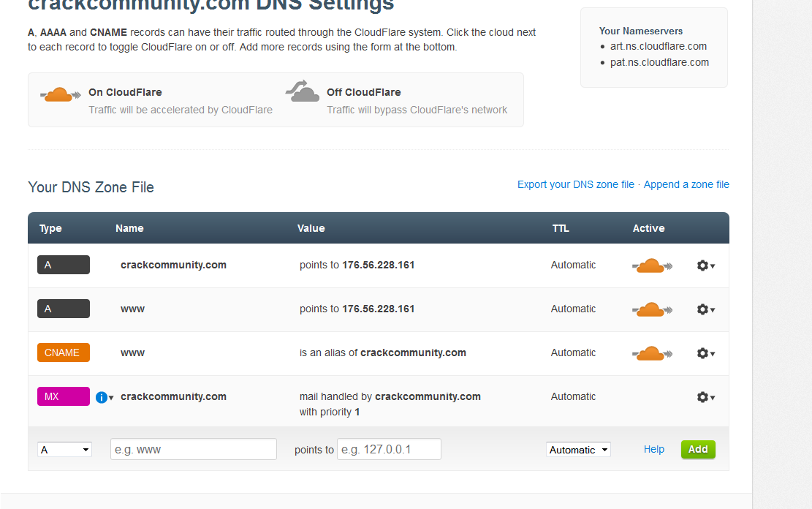Click name crackcommunity.com in first A record
This screenshot has width=812, height=509.
pos(173,265)
